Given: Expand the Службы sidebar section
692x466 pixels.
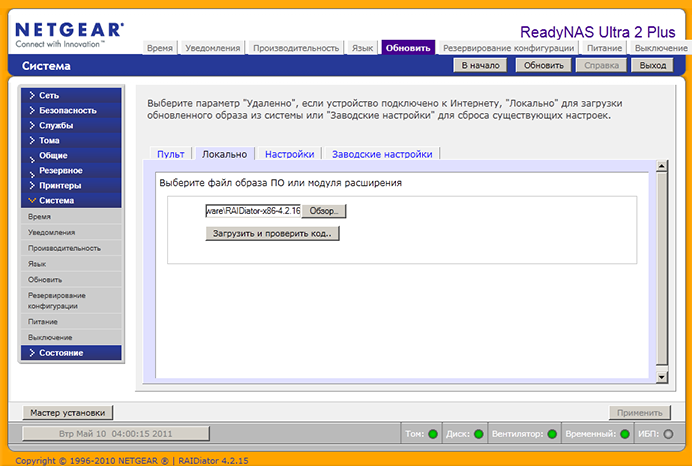Looking at the screenshot, I should pos(71,125).
